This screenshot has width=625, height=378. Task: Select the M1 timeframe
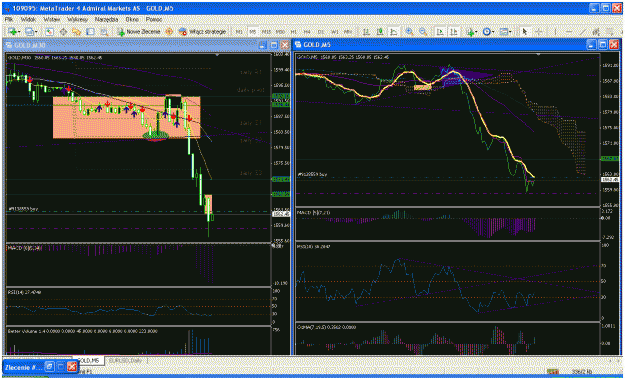tap(239, 32)
